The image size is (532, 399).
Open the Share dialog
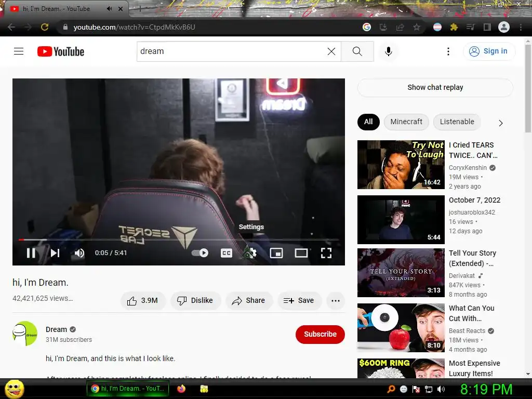point(249,301)
